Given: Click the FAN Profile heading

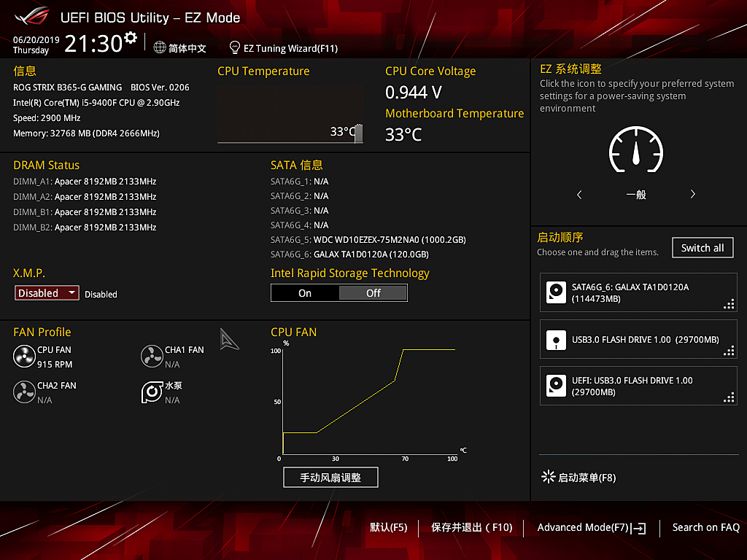Looking at the screenshot, I should coord(42,332).
